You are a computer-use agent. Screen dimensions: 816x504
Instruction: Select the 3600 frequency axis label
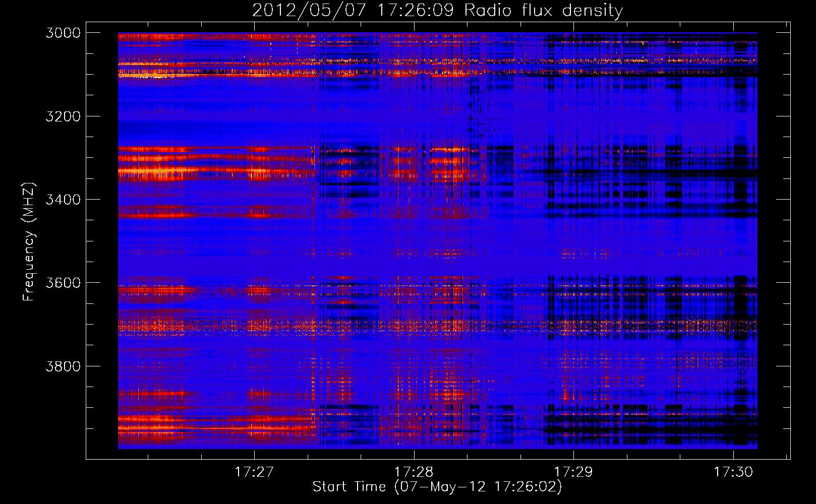63,283
